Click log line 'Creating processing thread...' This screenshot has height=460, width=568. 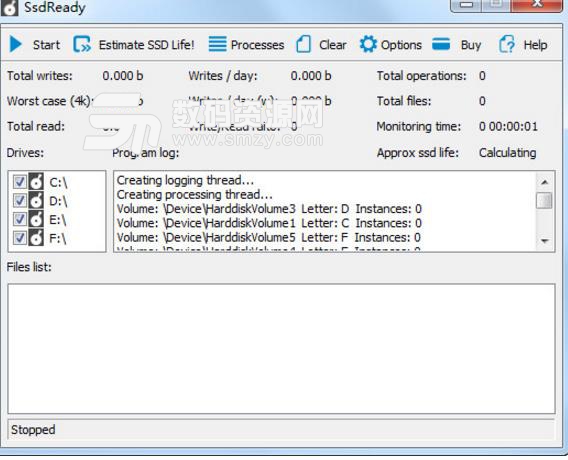point(195,195)
